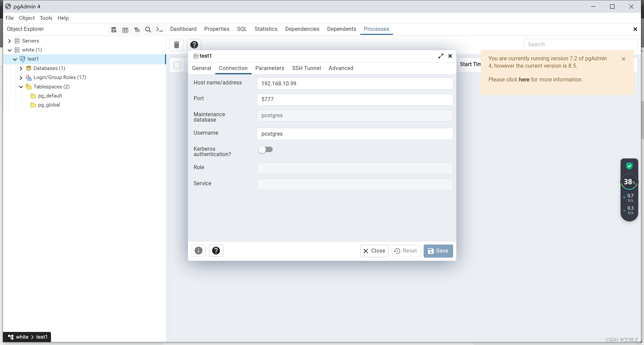This screenshot has height=345, width=644.
Task: Open the Tools menu
Action: [46, 18]
